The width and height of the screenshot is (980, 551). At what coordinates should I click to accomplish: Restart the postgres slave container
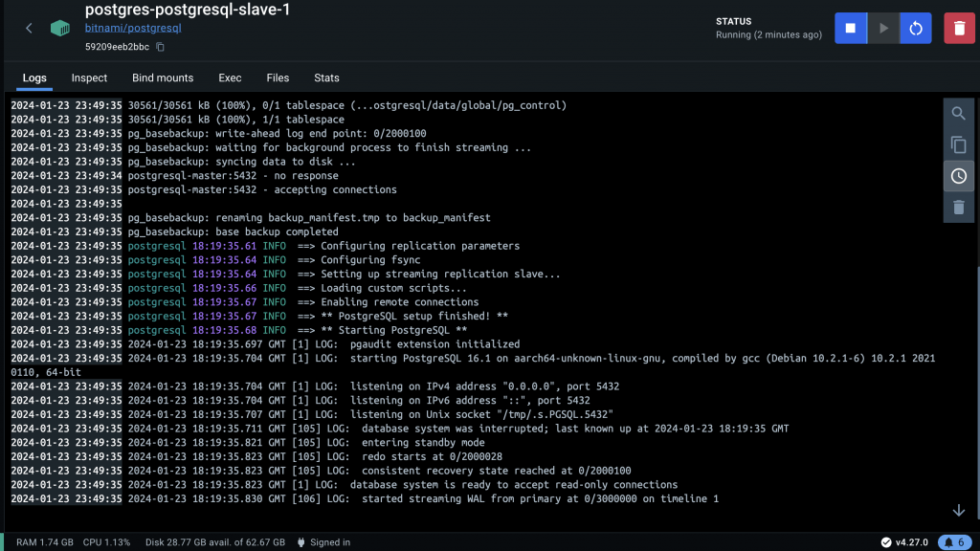[x=916, y=29]
